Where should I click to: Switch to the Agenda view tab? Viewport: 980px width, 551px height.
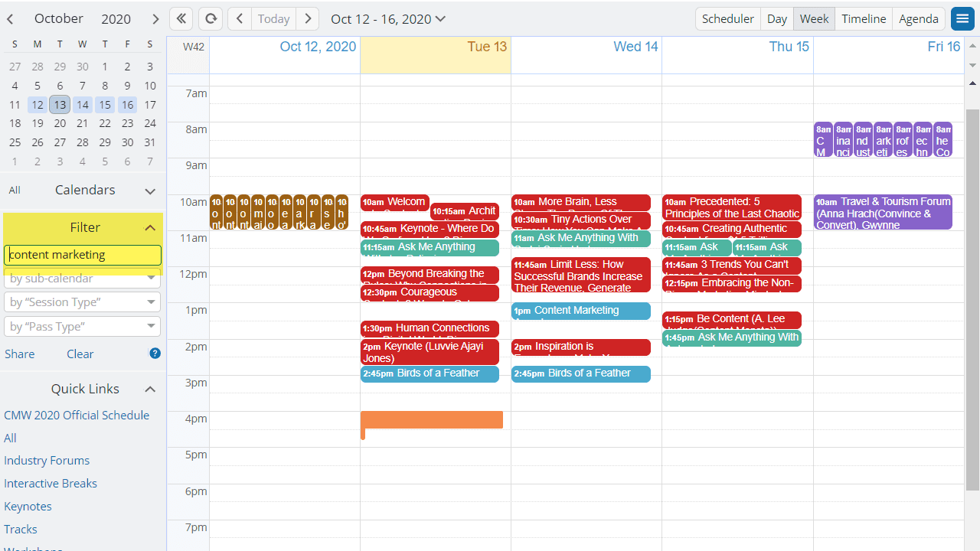click(919, 18)
